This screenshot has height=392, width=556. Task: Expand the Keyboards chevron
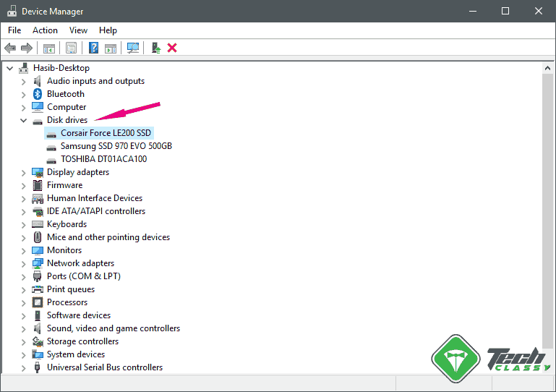point(23,225)
